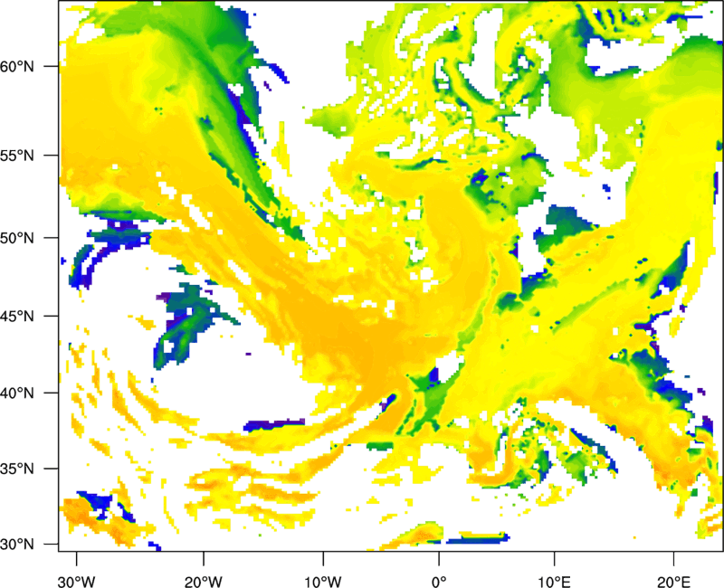Click the 30°N latitude label

click(17, 545)
